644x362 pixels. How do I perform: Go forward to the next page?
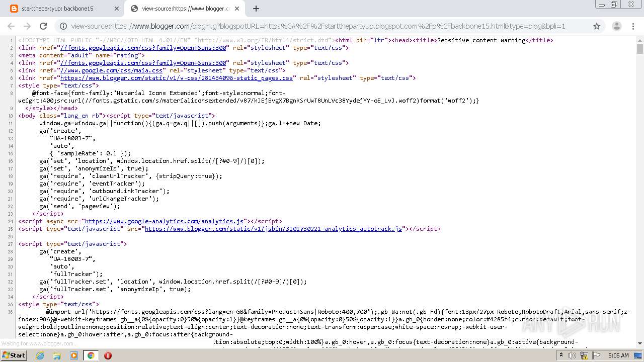pyautogui.click(x=27, y=26)
